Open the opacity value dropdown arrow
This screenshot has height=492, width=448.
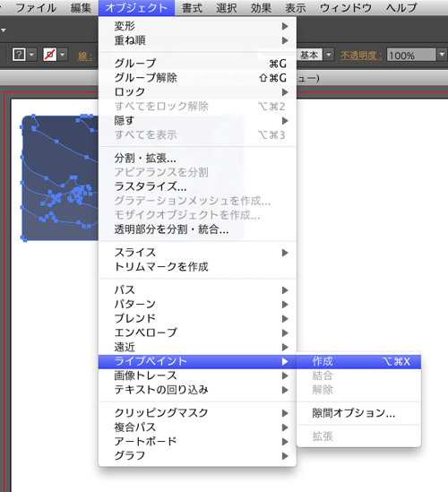(442, 55)
